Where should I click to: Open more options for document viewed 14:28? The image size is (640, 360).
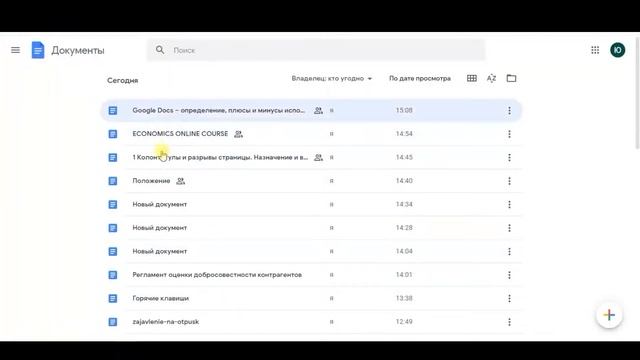[509, 228]
